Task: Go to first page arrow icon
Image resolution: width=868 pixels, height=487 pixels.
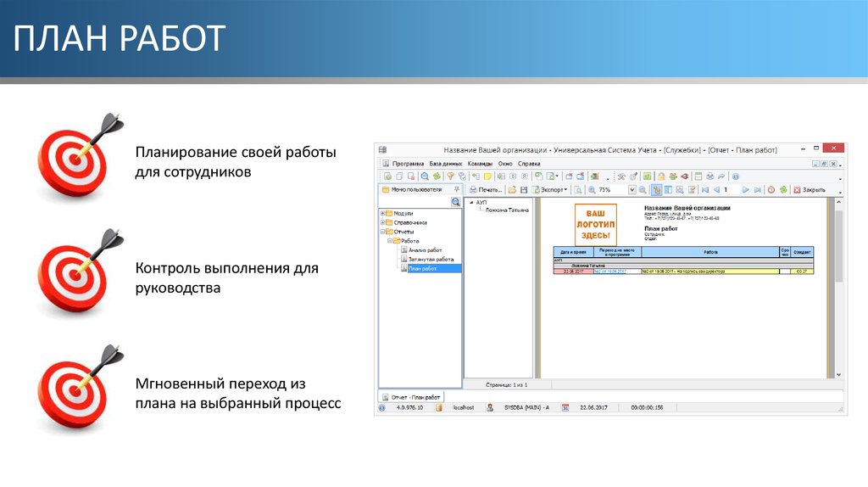Action: (x=705, y=190)
